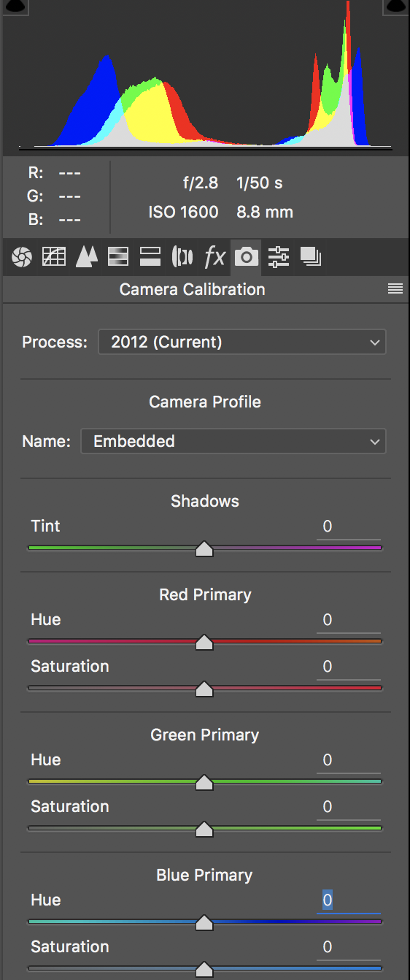410x980 pixels.
Task: Open the Split Toning panel icon
Action: click(150, 257)
